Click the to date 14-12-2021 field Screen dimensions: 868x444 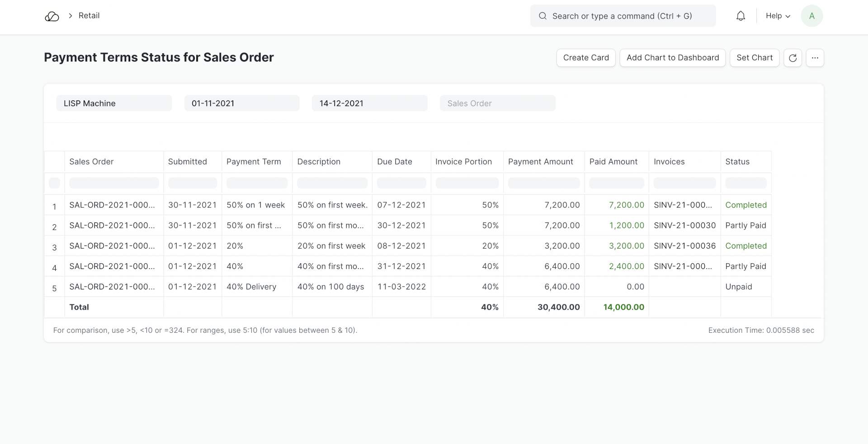[369, 104]
